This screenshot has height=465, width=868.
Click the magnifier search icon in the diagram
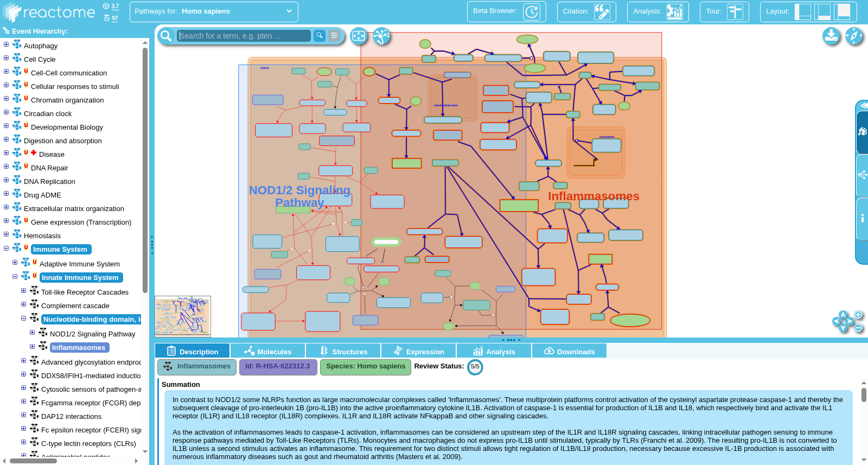click(166, 36)
